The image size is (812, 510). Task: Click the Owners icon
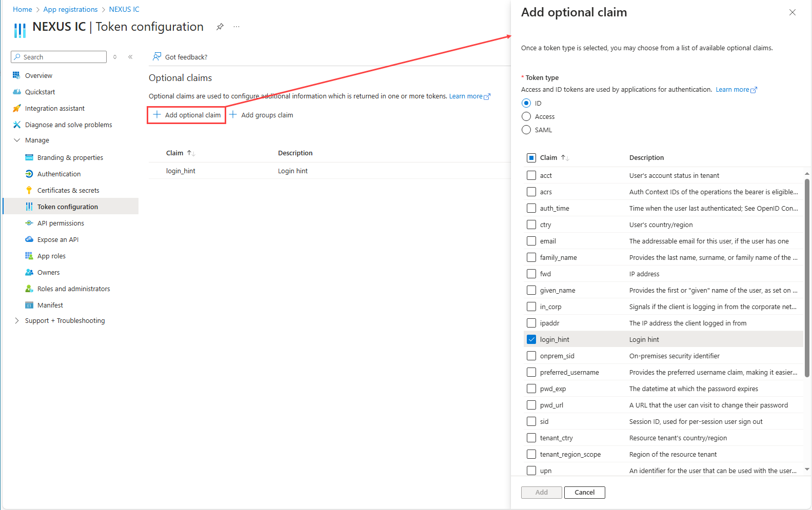click(29, 272)
